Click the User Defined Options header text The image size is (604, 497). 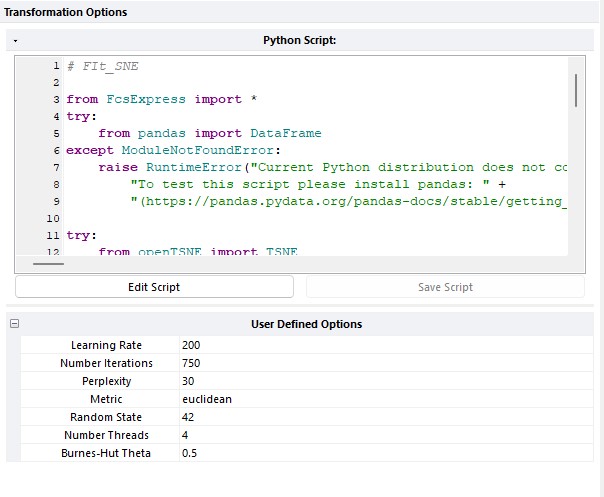coord(307,324)
